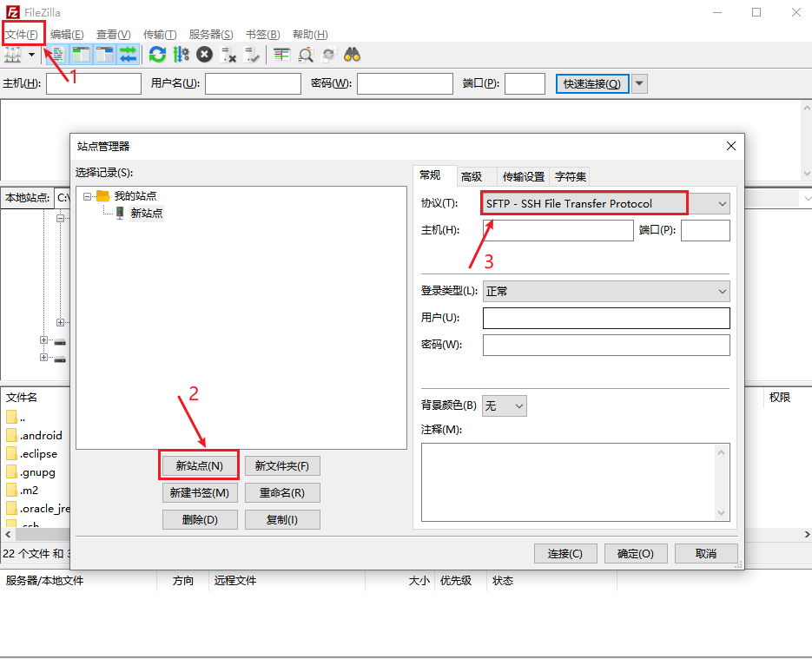
Task: Select the .gnupg folder in local list
Action: tap(31, 472)
